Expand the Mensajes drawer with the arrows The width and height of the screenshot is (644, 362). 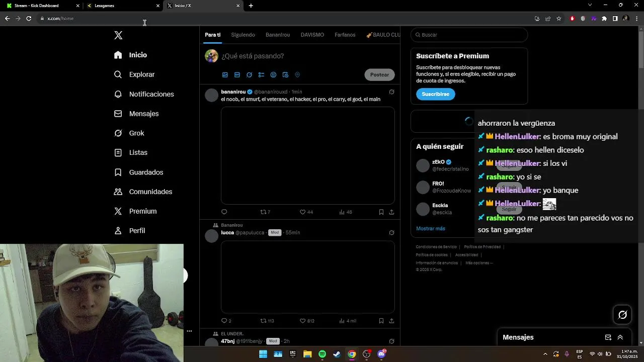[x=620, y=337]
